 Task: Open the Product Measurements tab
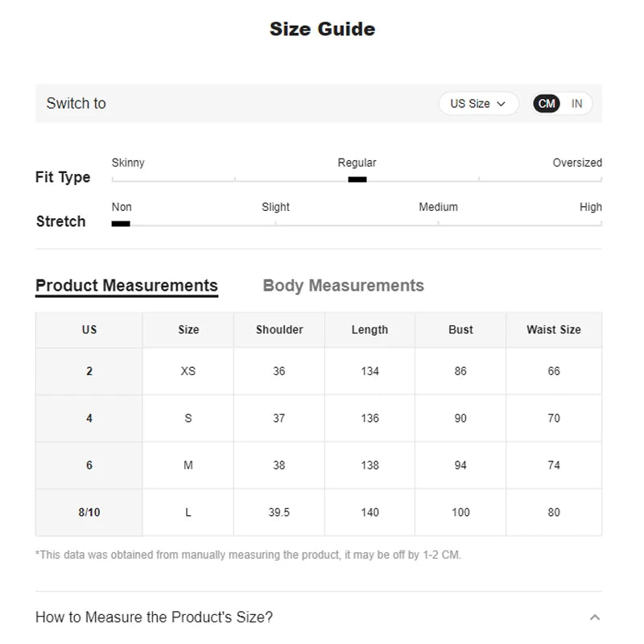[x=126, y=286]
